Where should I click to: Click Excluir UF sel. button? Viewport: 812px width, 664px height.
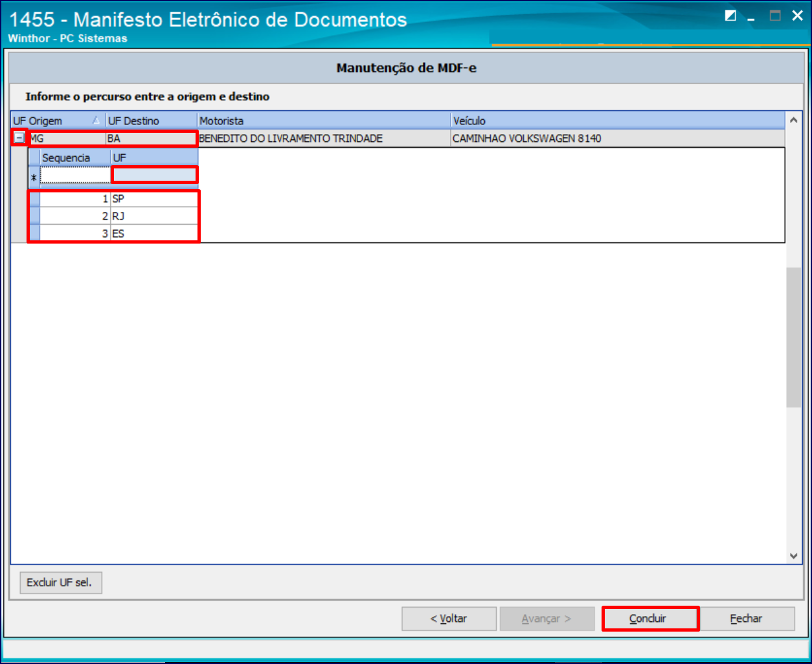coord(61,582)
